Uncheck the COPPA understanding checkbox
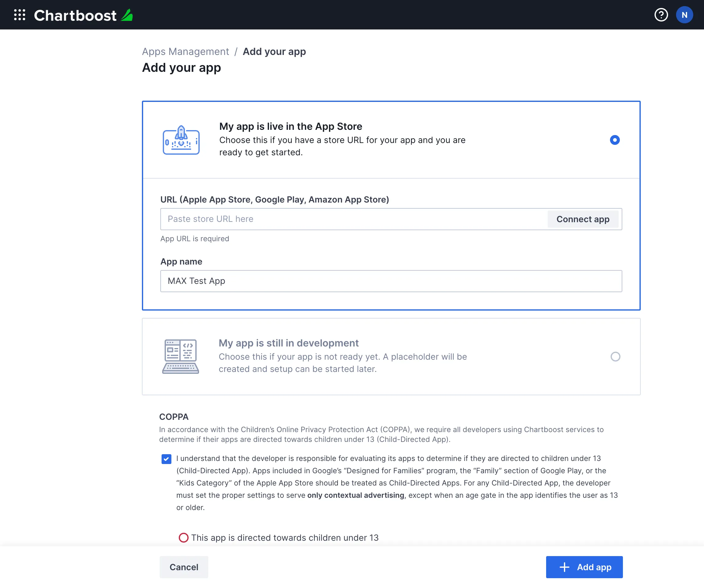The width and height of the screenshot is (704, 588). click(166, 459)
